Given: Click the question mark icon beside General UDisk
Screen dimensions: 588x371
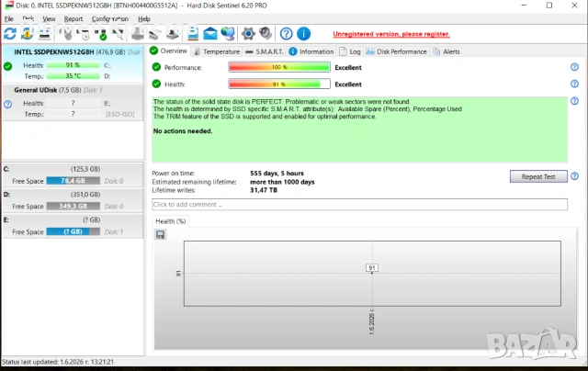Looking at the screenshot, I should (x=8, y=105).
